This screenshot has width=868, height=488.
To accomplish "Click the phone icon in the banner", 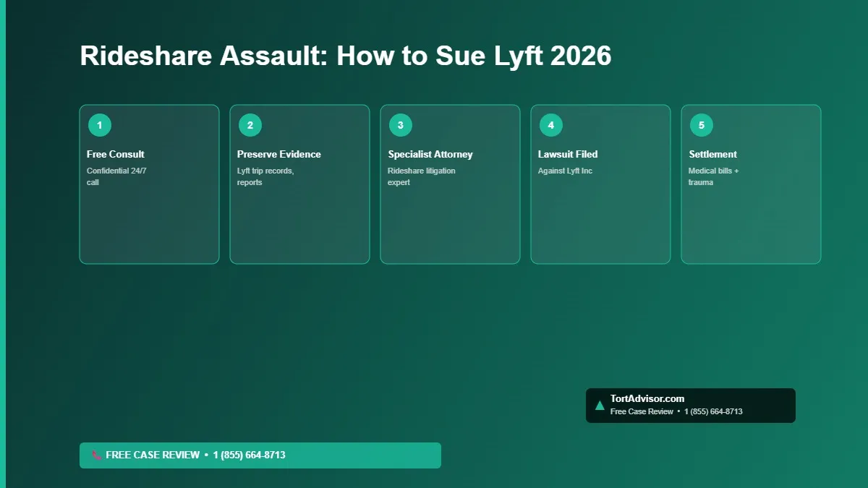I will (97, 455).
